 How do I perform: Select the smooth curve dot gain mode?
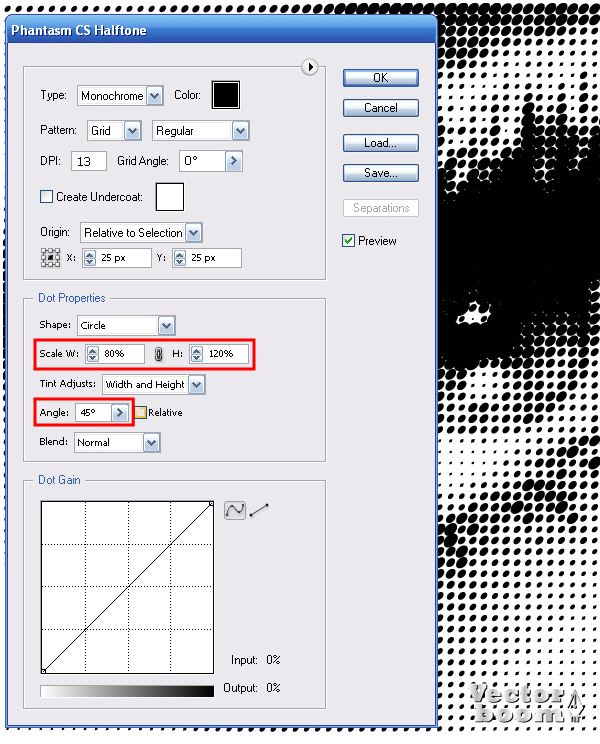coord(235,510)
